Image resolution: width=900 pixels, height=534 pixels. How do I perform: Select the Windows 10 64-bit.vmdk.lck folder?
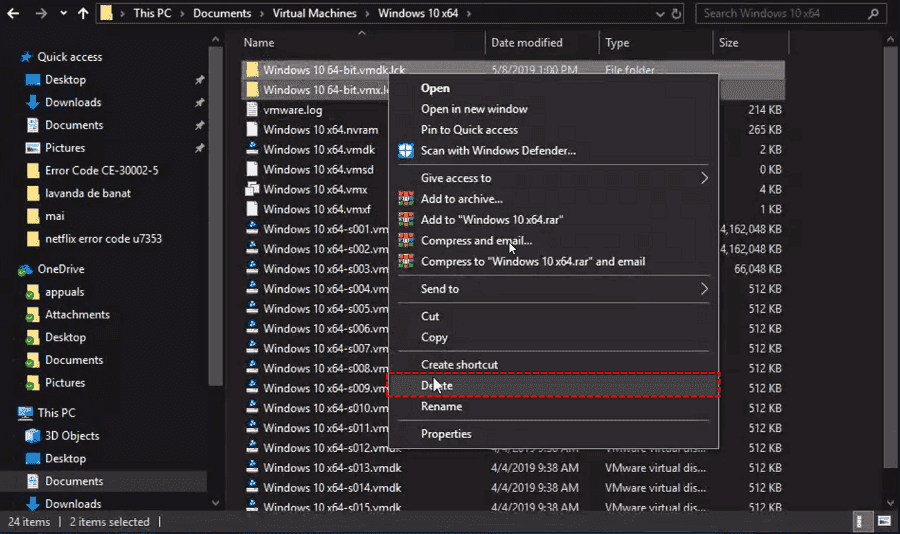click(334, 70)
